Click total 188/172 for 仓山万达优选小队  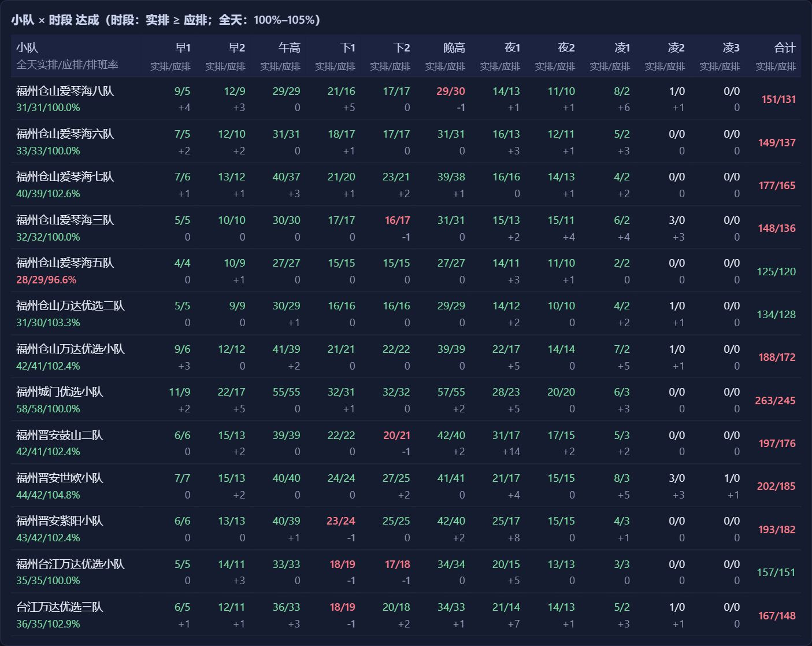777,357
